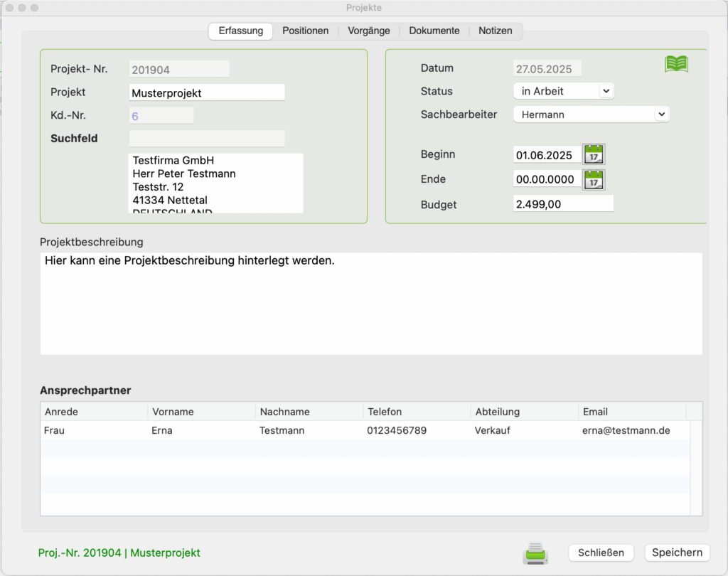Click the Nachname column header
This screenshot has height=576, width=728.
pos(309,412)
